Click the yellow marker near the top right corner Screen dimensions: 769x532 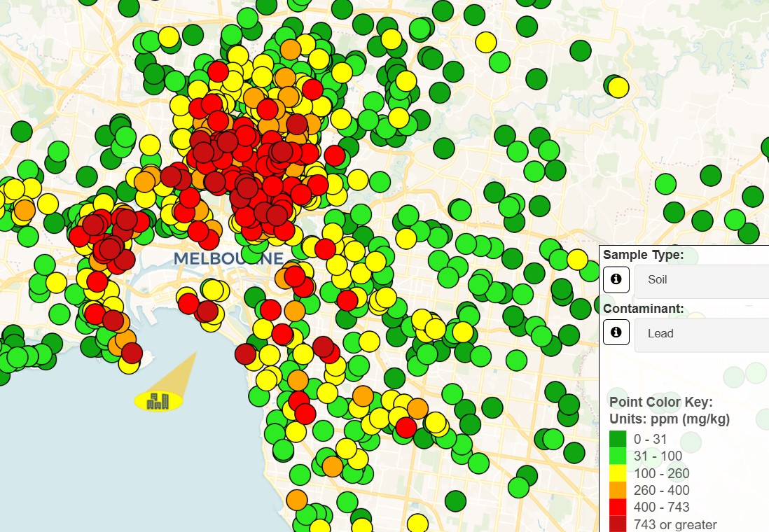pyautogui.click(x=618, y=87)
